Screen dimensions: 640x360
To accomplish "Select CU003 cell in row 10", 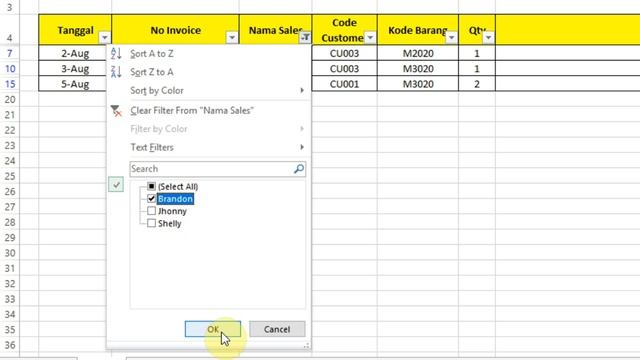I will pyautogui.click(x=344, y=69).
